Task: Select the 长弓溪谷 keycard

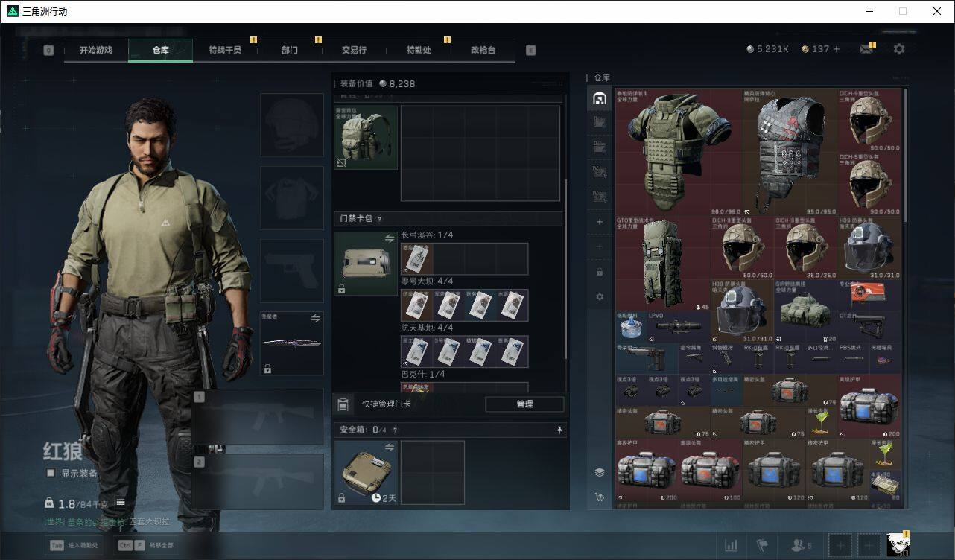Action: pos(417,258)
